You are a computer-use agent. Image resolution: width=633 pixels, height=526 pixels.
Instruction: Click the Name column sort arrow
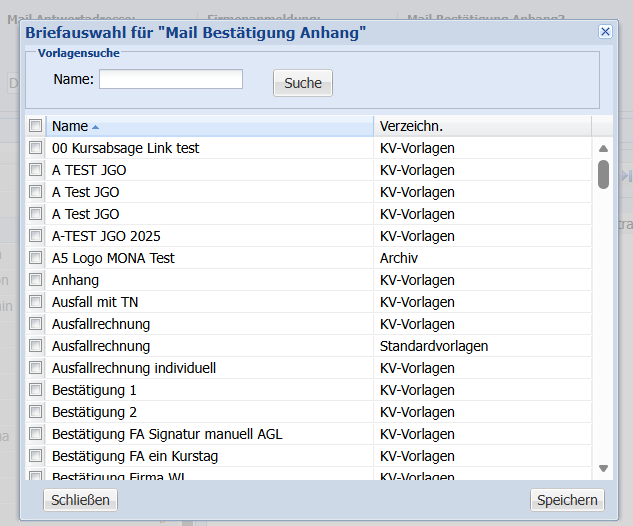(96, 127)
